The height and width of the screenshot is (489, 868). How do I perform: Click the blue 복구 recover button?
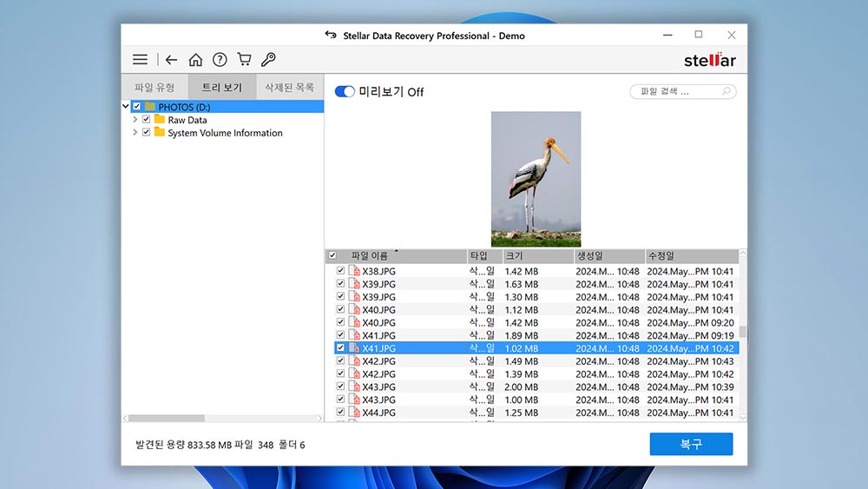[692, 444]
